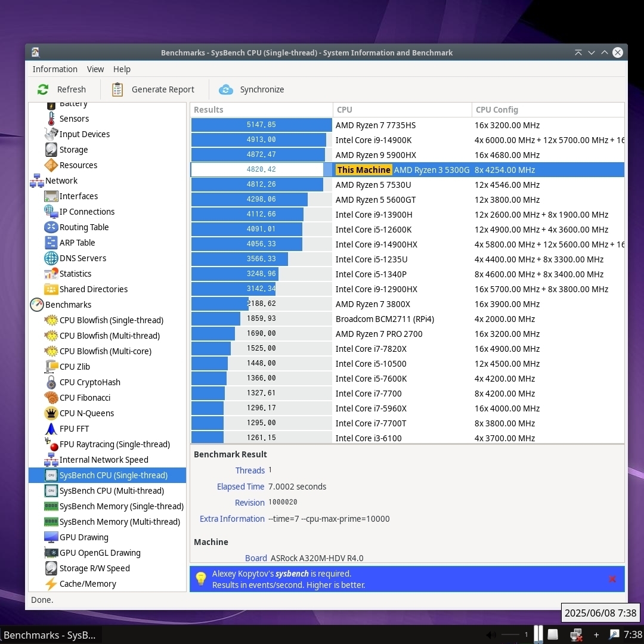This screenshot has width=644, height=644.
Task: Click the Resources icon
Action: (51, 165)
